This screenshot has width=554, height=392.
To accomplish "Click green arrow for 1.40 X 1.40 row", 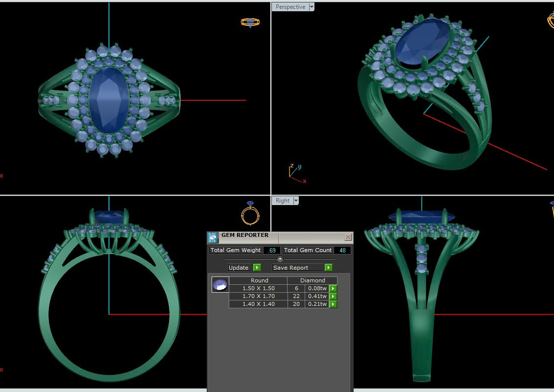I will coord(333,304).
